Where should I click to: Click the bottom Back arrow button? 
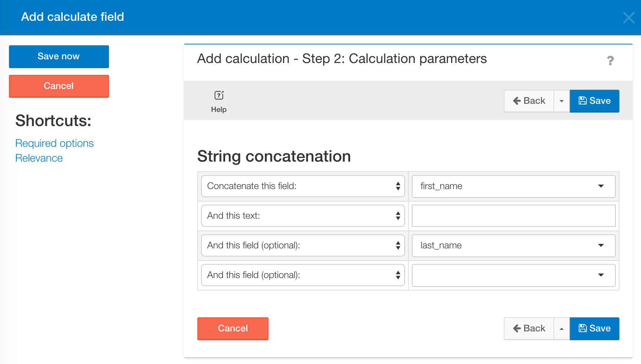tap(529, 328)
